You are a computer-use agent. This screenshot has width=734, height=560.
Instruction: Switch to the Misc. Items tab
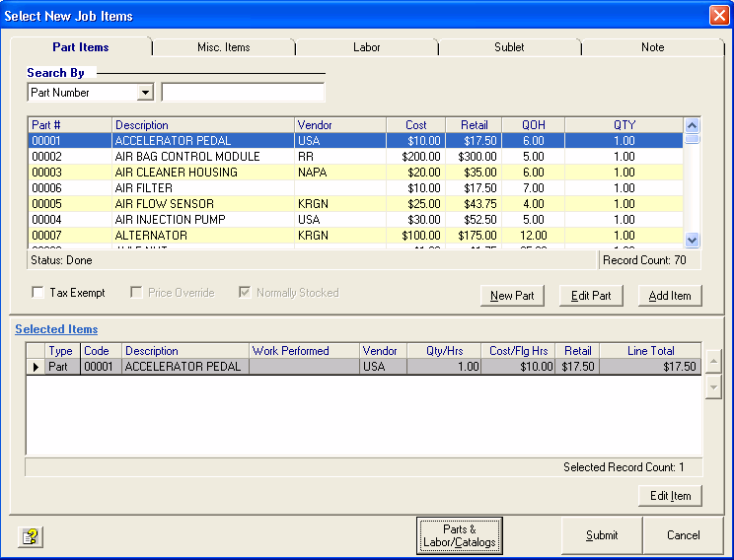221,47
